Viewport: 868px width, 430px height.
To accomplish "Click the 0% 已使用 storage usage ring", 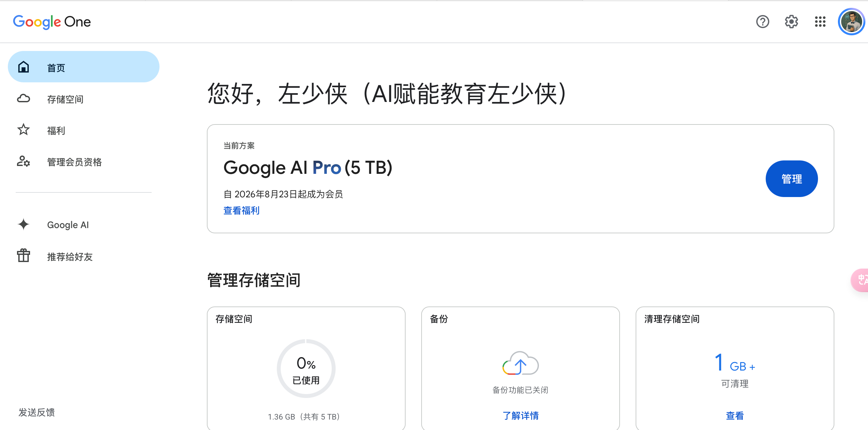I will (306, 368).
